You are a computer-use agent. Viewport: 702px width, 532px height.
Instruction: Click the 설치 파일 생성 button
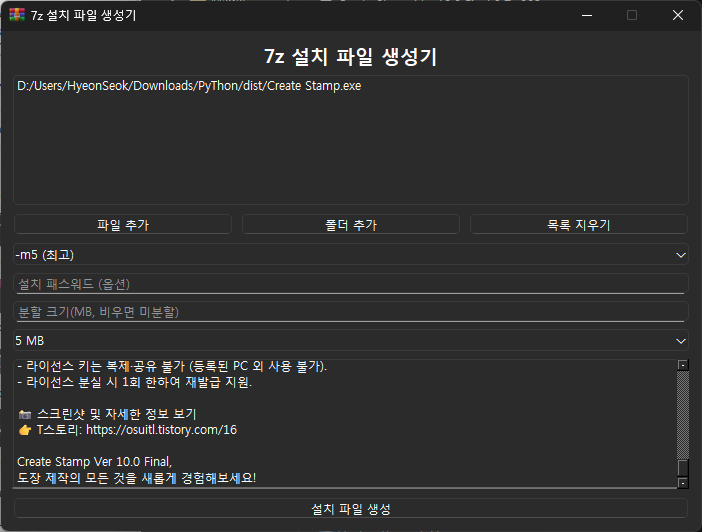pyautogui.click(x=351, y=509)
